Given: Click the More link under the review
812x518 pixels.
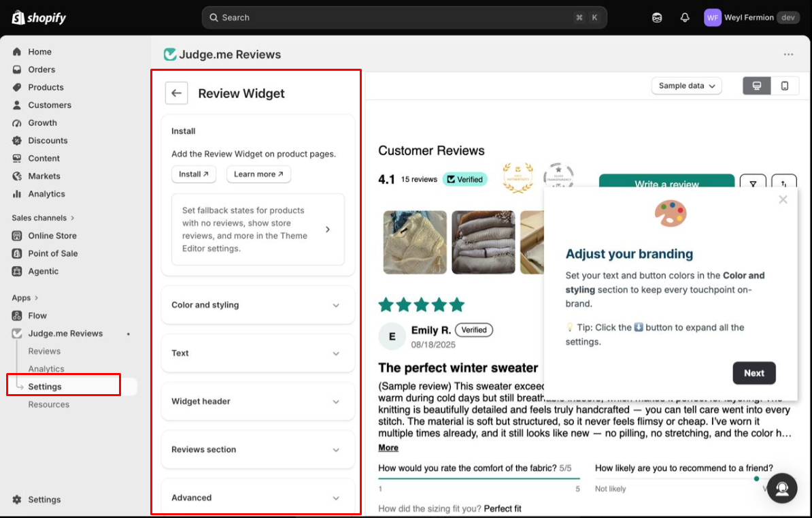Looking at the screenshot, I should (x=388, y=447).
